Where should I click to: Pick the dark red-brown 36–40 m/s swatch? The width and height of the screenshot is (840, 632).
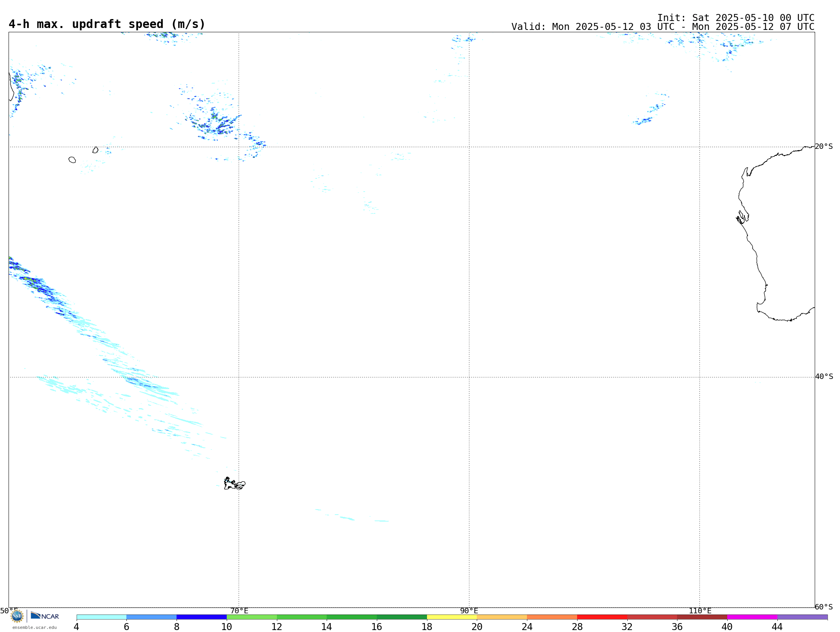coord(702,617)
